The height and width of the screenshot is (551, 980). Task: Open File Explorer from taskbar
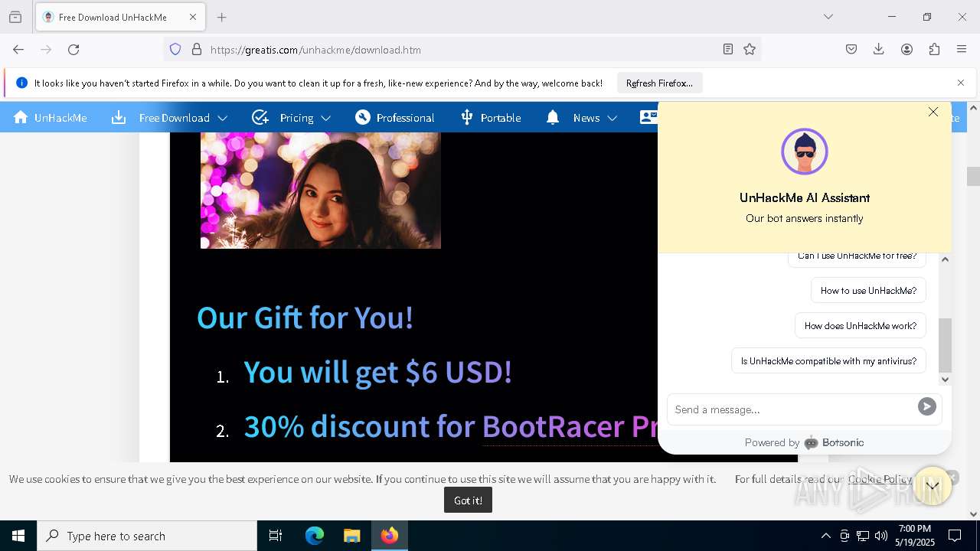(352, 536)
